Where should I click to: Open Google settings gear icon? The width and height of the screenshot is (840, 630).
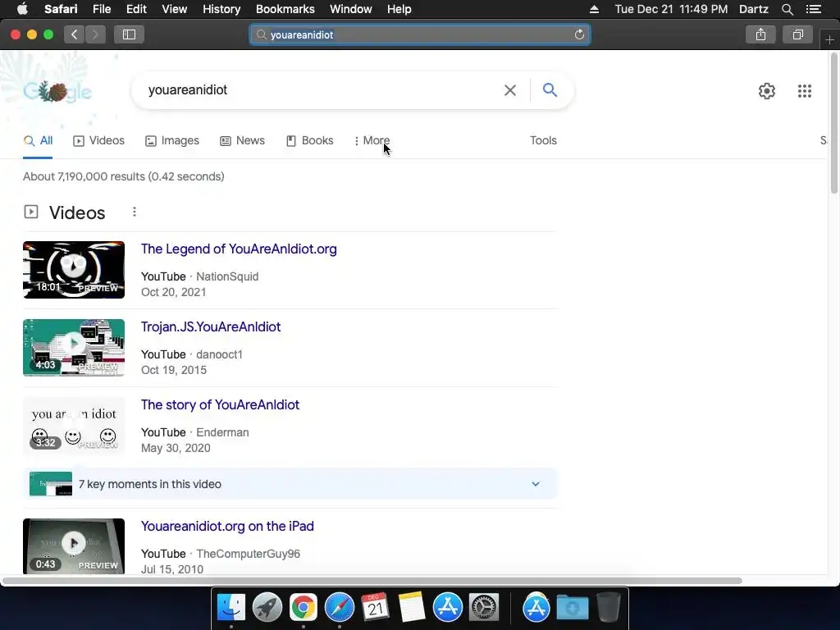(767, 91)
